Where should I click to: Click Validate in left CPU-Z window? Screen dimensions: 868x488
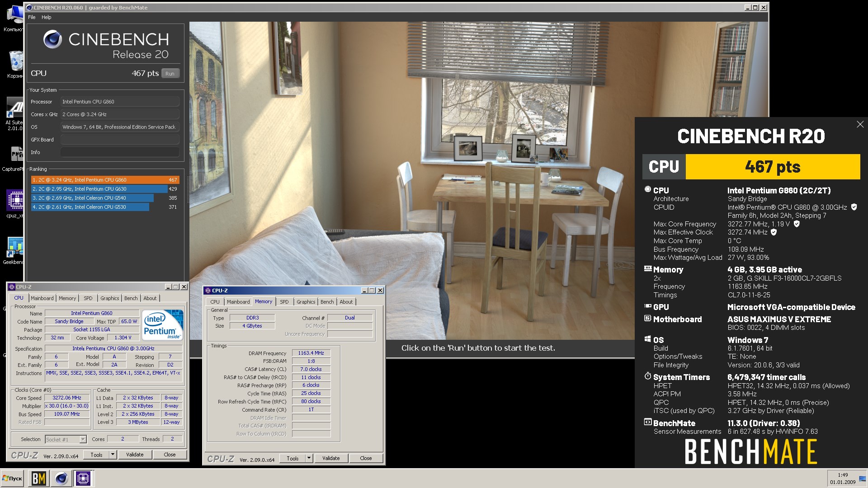pyautogui.click(x=135, y=455)
